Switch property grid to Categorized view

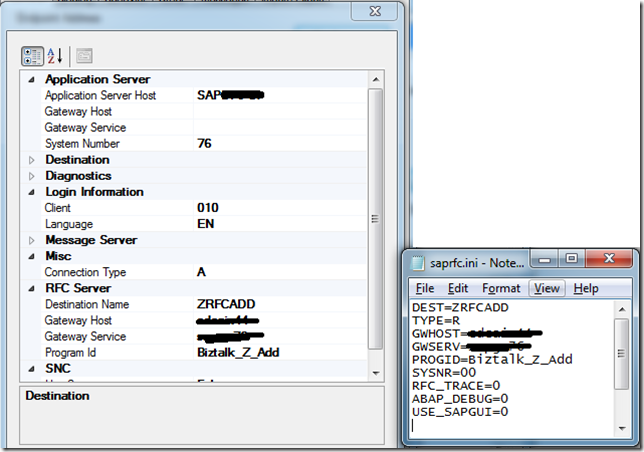point(32,56)
